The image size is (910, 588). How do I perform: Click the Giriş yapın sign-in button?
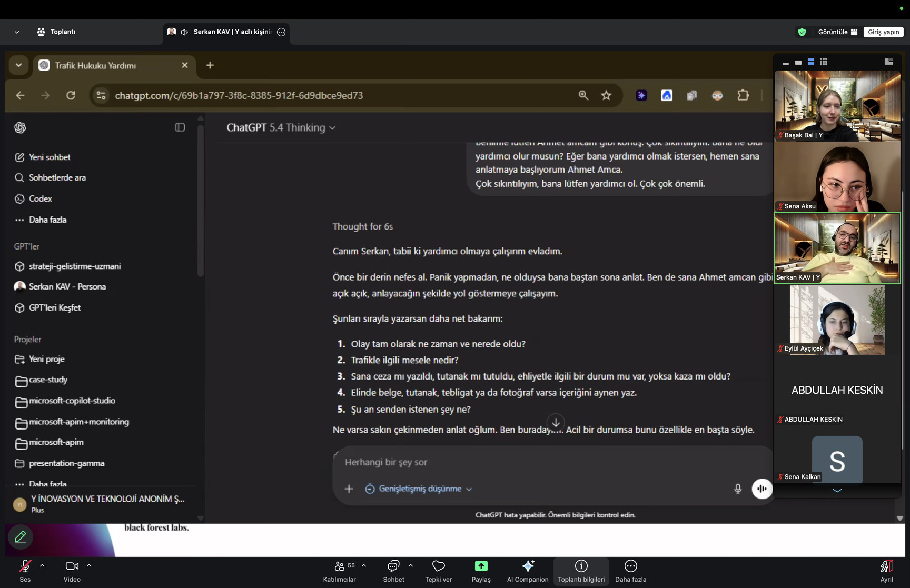point(883,32)
